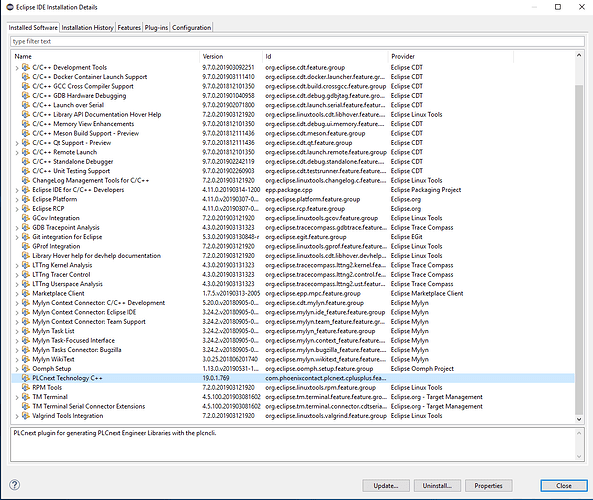The height and width of the screenshot is (500, 593).
Task: Click the Library API Documentation Hover Help icon
Action: (x=26, y=115)
